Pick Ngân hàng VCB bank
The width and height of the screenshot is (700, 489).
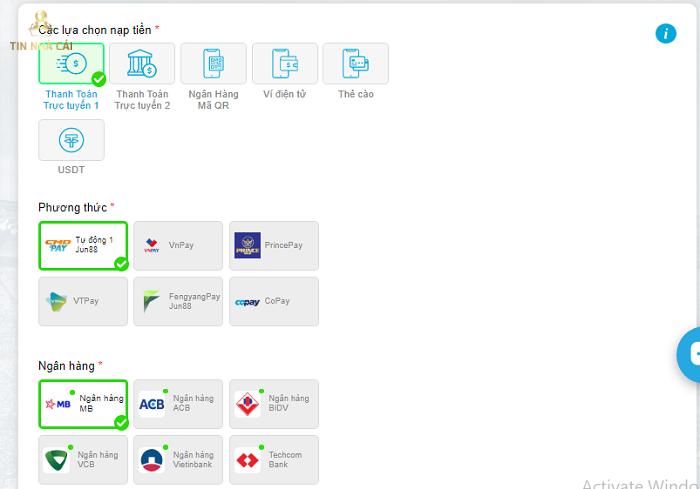83,460
